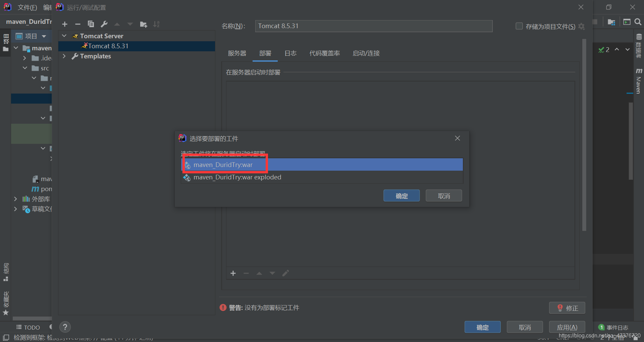Open File menu in IDE menu bar
The image size is (644, 342).
(x=27, y=7)
